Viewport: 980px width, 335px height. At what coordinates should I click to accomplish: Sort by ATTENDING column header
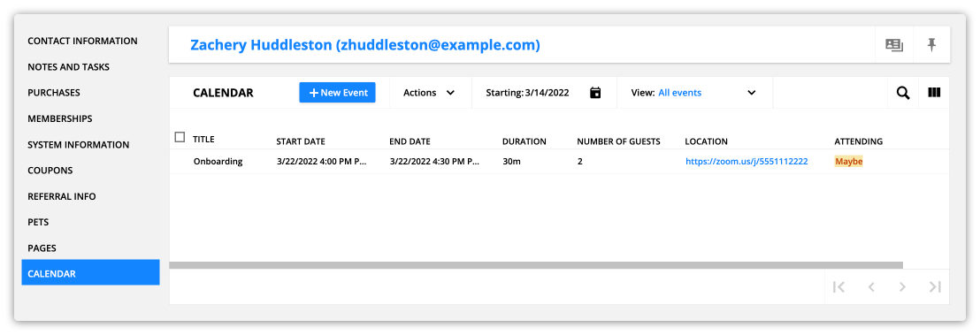[x=859, y=142]
